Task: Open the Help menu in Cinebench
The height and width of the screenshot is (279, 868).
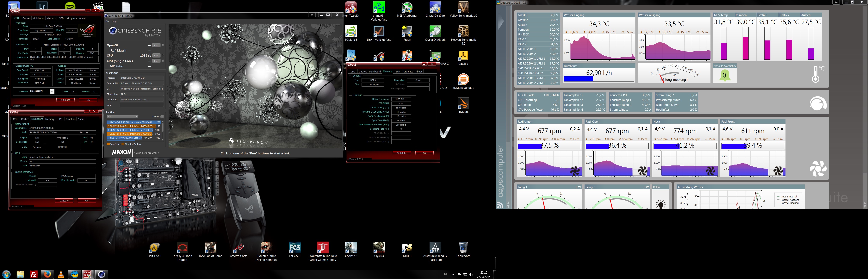Action: click(x=114, y=21)
